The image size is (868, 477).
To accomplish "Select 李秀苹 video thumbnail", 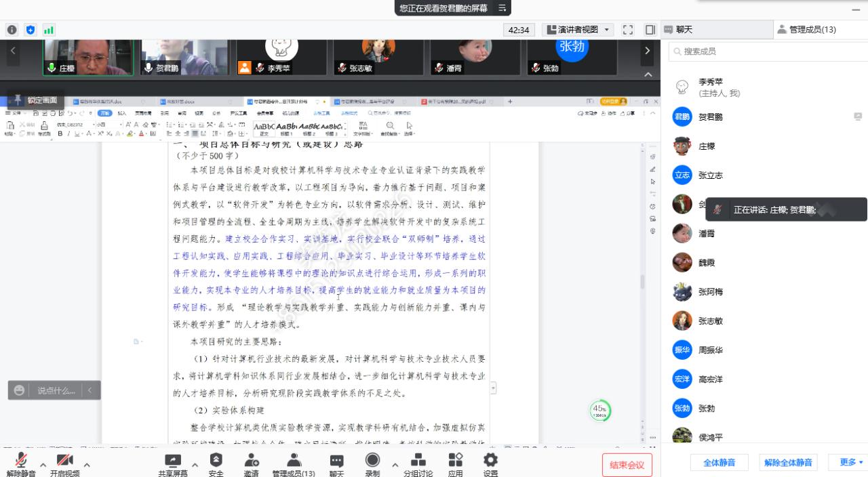I will tap(281, 57).
